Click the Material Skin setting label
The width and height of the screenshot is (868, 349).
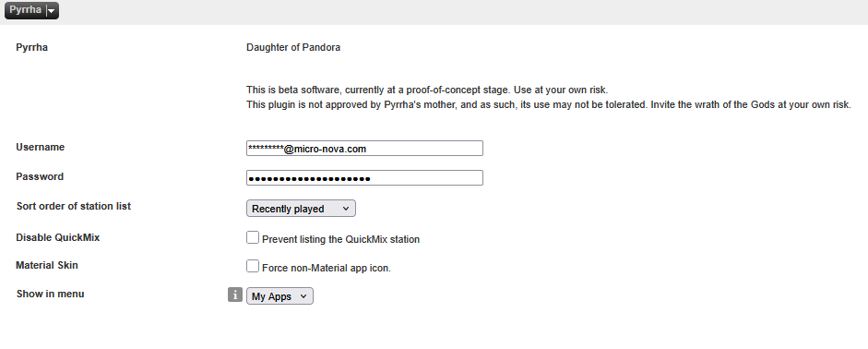tap(47, 265)
